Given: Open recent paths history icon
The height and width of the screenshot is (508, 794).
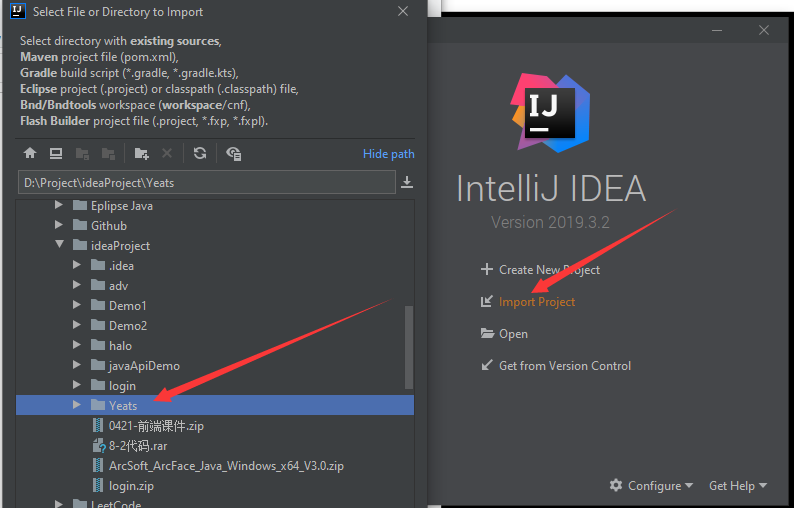Looking at the screenshot, I should [x=407, y=182].
